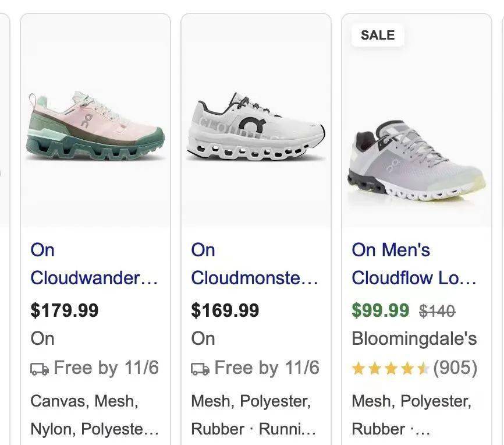Open the On Cloudwander product title link

point(94,264)
